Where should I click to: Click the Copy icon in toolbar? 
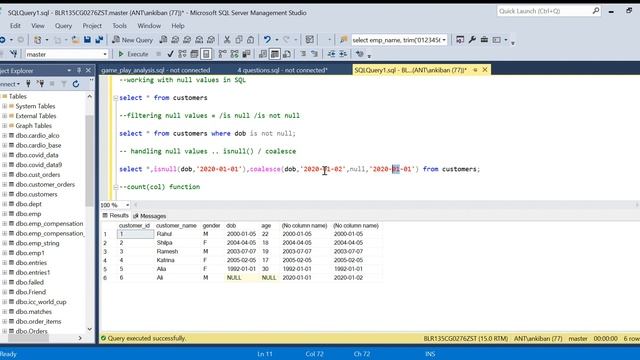[239, 40]
